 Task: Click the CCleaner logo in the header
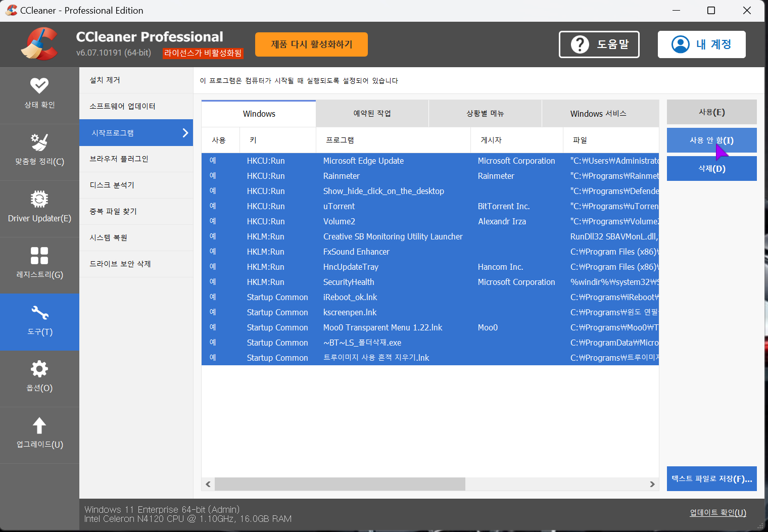[x=39, y=44]
